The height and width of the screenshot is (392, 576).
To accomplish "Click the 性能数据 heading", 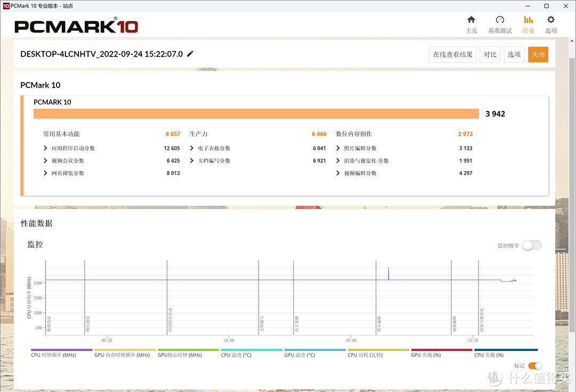I will (x=36, y=223).
